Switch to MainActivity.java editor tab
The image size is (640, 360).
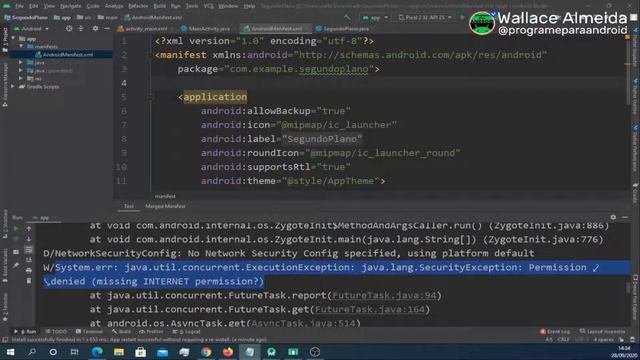click(206, 29)
